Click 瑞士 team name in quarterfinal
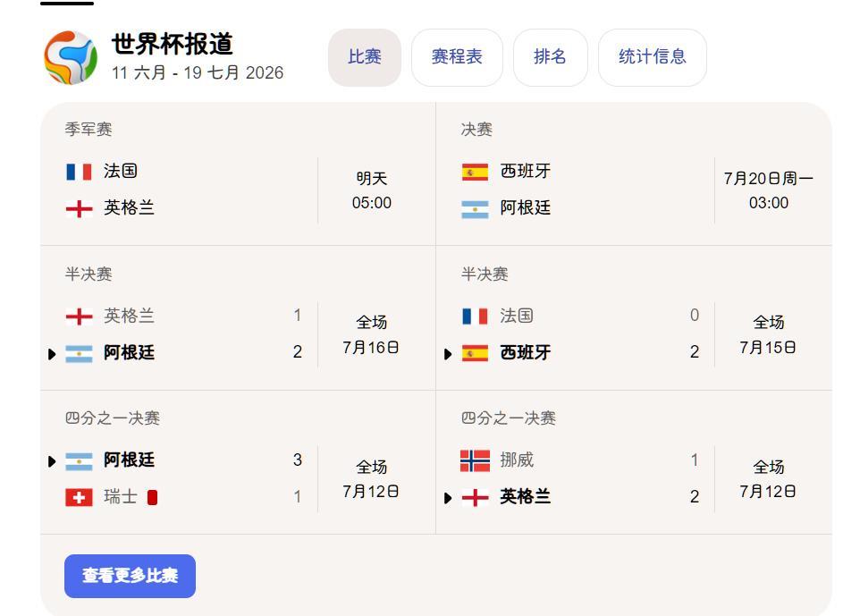The image size is (843, 616). (121, 497)
